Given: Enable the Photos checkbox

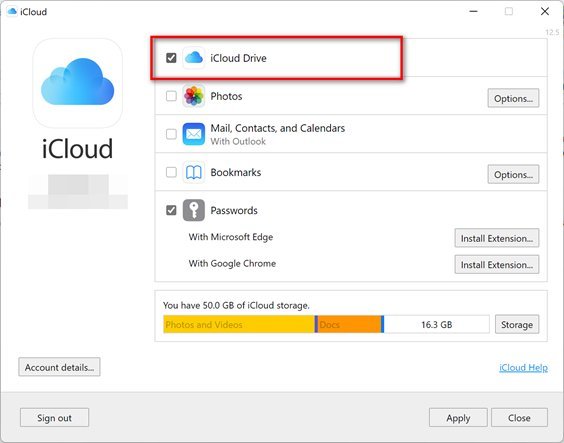Looking at the screenshot, I should pyautogui.click(x=171, y=96).
